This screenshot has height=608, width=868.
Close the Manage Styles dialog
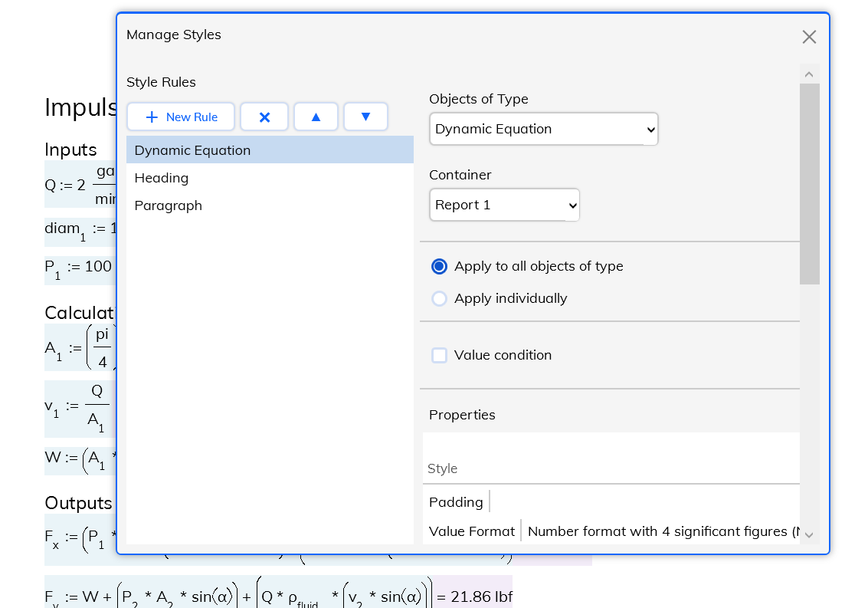tap(809, 37)
